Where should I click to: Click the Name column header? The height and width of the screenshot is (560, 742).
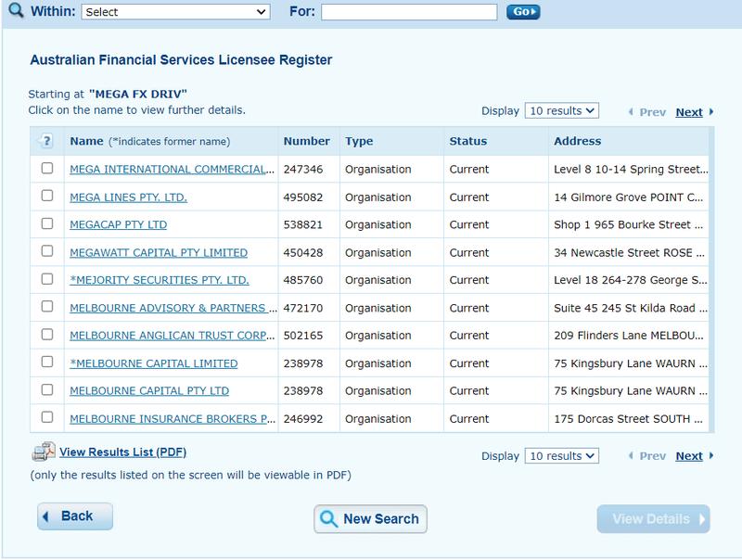[x=86, y=141]
